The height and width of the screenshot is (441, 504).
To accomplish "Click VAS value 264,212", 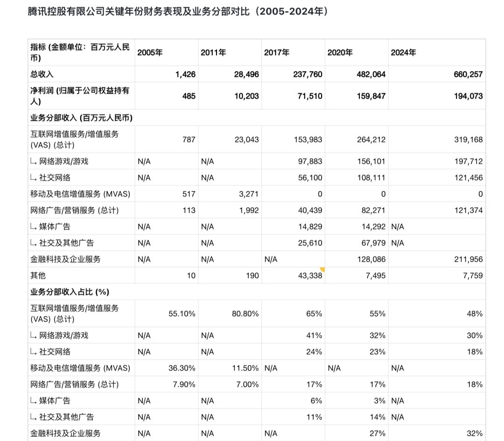I will (x=371, y=140).
